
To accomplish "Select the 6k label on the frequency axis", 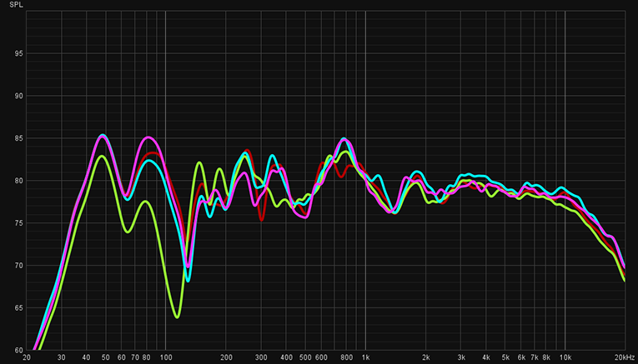I will pyautogui.click(x=521, y=357).
